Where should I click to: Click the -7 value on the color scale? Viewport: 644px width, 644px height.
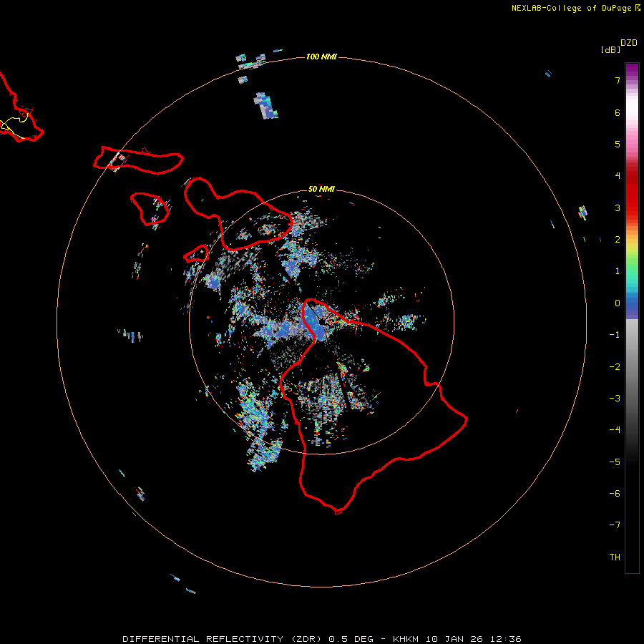point(615,525)
